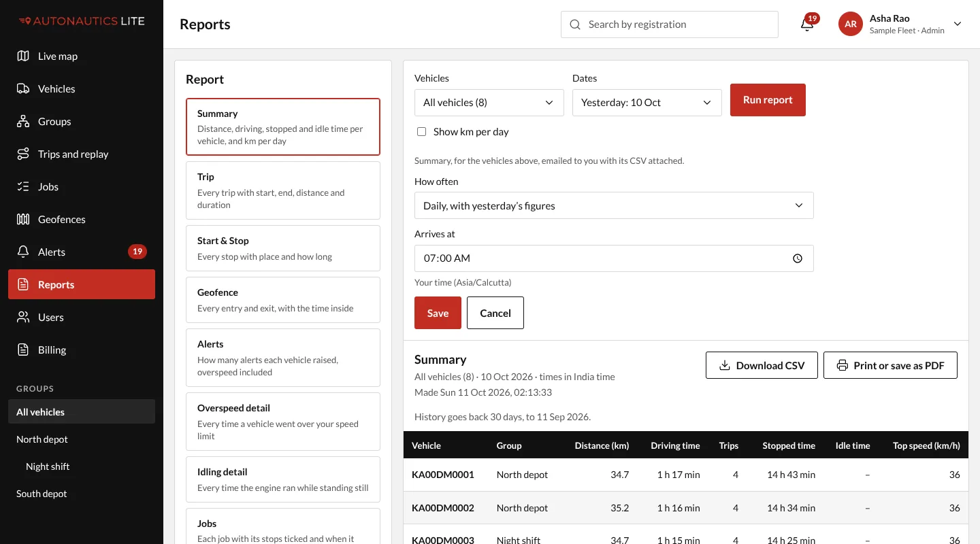Click the Vehicles truck icon

[23, 89]
